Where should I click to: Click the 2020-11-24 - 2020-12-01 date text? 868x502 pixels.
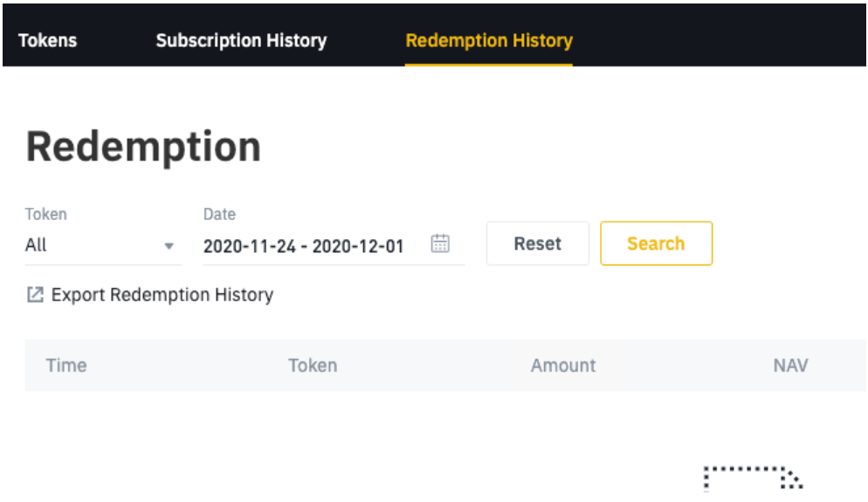[x=303, y=245]
